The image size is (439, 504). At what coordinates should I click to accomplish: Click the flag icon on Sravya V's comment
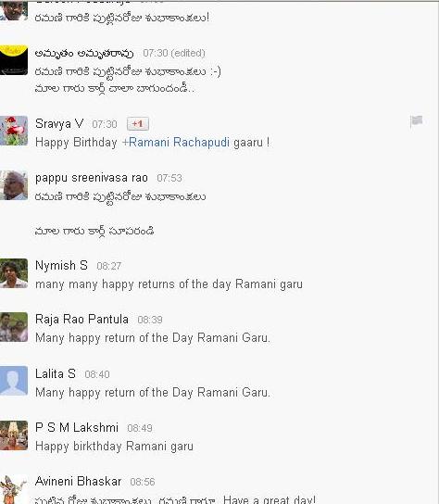click(x=416, y=121)
